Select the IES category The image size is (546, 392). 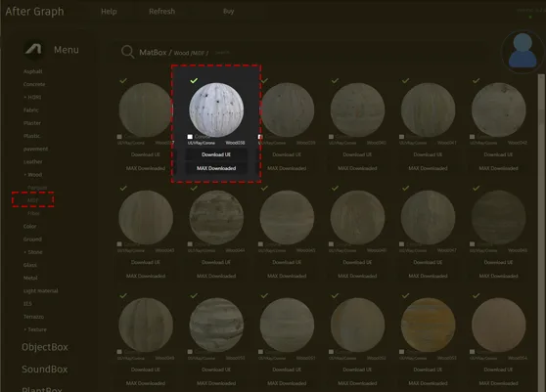pos(27,304)
